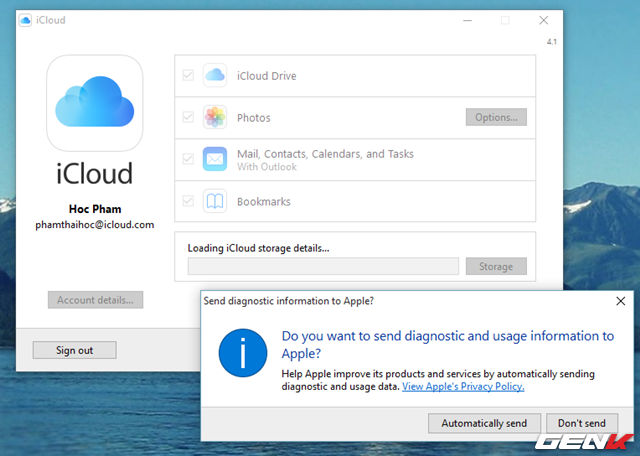The image size is (640, 456).
Task: Open Account details
Action: coord(96,300)
